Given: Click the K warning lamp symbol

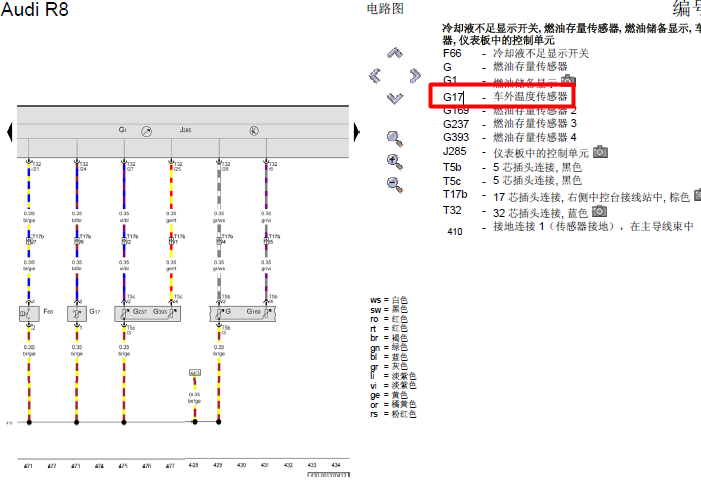Looking at the screenshot, I should click(254, 131).
